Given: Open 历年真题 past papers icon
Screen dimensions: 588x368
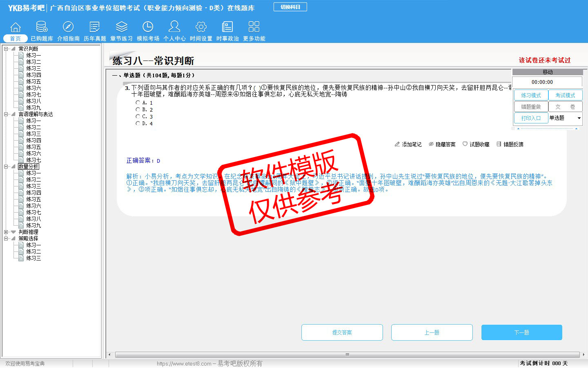Looking at the screenshot, I should [95, 27].
